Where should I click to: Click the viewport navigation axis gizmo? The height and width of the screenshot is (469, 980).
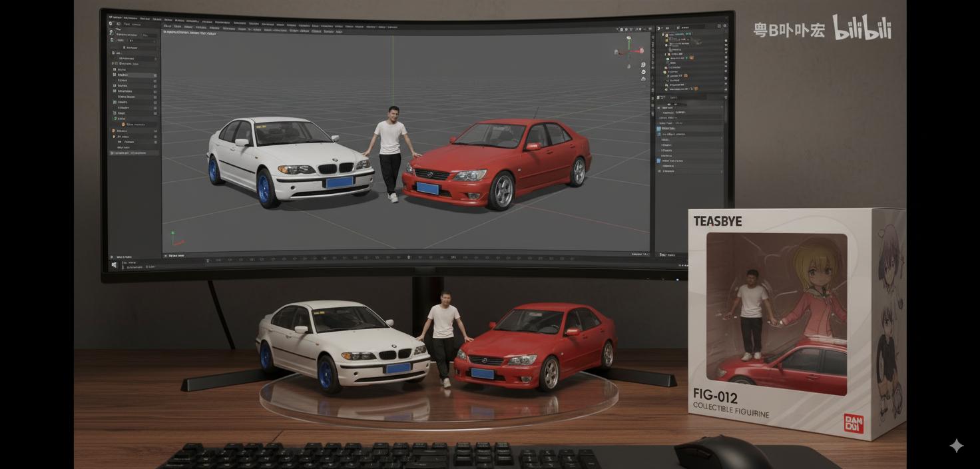[x=629, y=51]
